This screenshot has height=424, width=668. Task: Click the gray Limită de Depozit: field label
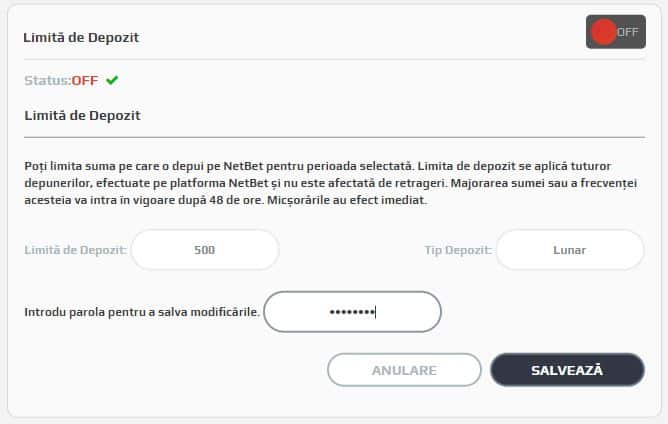[75, 250]
